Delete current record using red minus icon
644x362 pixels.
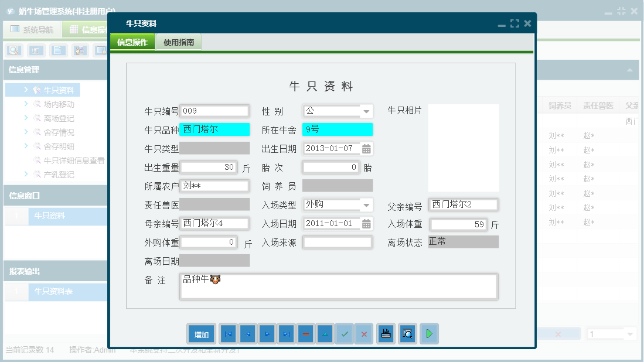(x=305, y=334)
